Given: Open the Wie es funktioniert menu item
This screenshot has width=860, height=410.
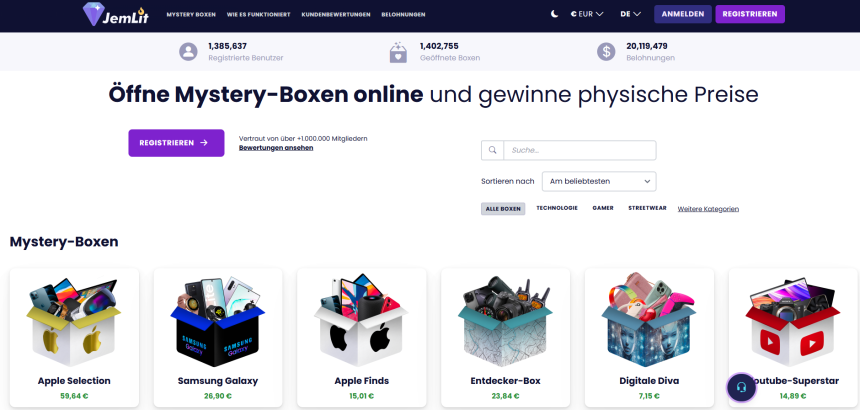Looking at the screenshot, I should 258,15.
